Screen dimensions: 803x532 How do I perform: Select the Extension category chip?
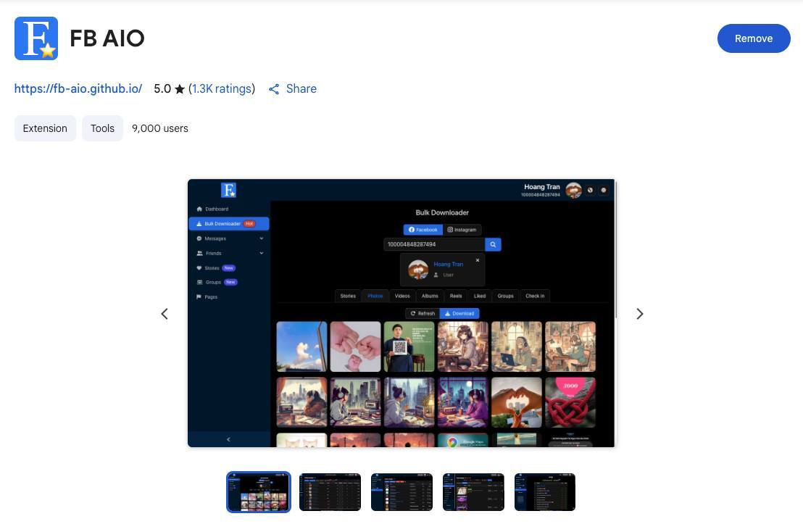(x=45, y=128)
